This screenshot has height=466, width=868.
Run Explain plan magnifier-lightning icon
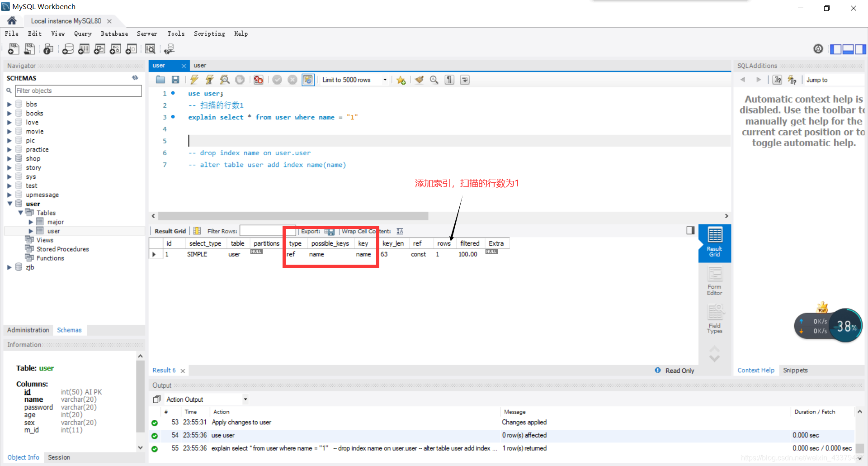point(225,80)
